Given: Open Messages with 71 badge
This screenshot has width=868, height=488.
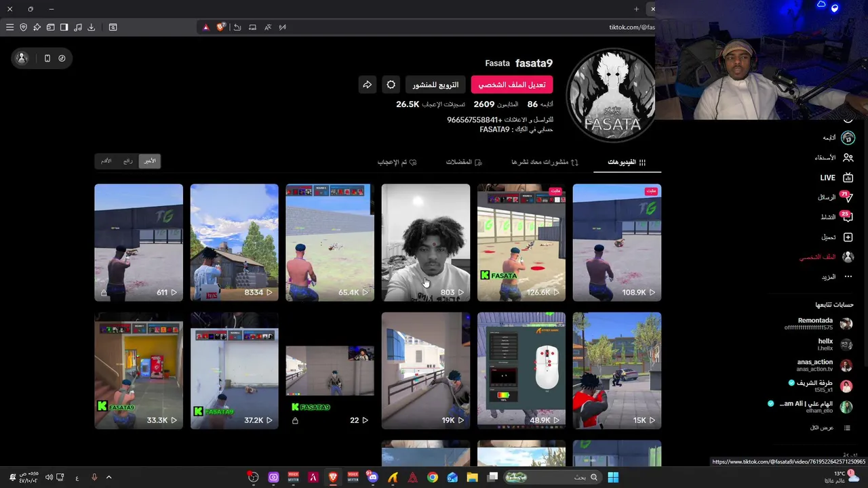Looking at the screenshot, I should pyautogui.click(x=835, y=197).
